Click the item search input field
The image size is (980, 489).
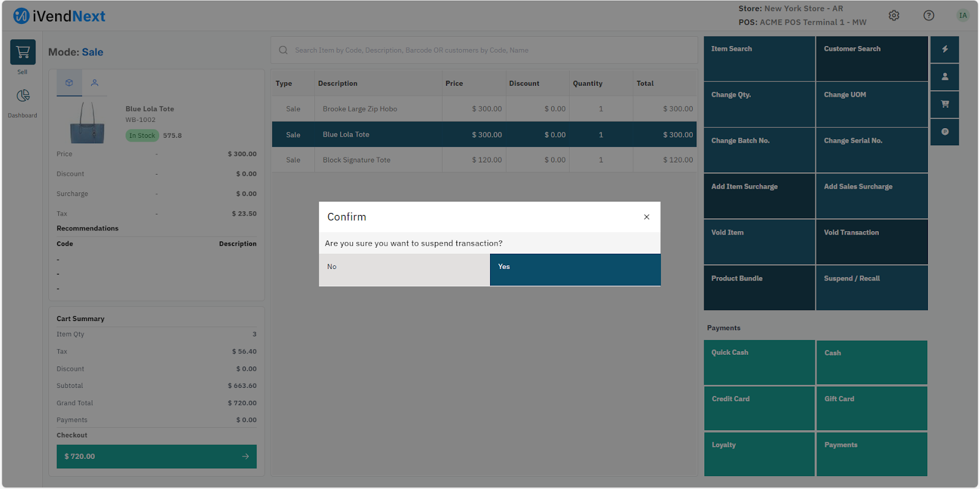[x=484, y=50]
